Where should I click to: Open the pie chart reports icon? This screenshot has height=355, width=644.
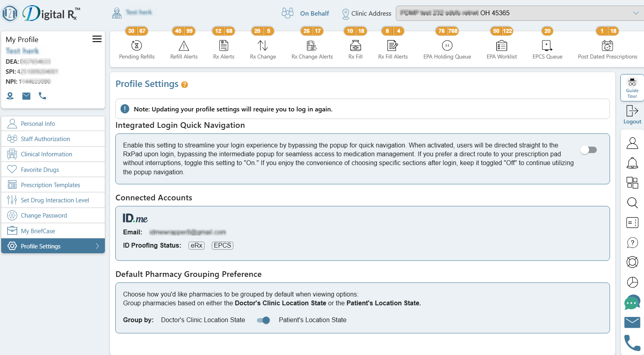[632, 282]
